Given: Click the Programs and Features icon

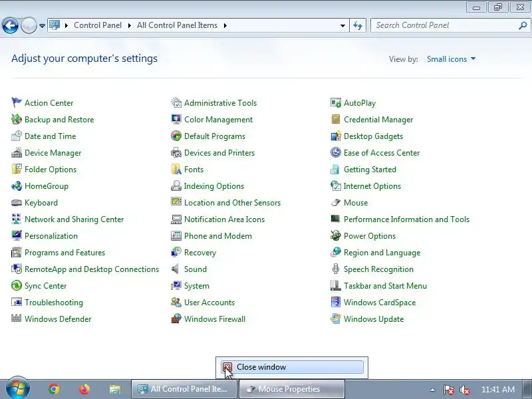Looking at the screenshot, I should pyautogui.click(x=16, y=252).
